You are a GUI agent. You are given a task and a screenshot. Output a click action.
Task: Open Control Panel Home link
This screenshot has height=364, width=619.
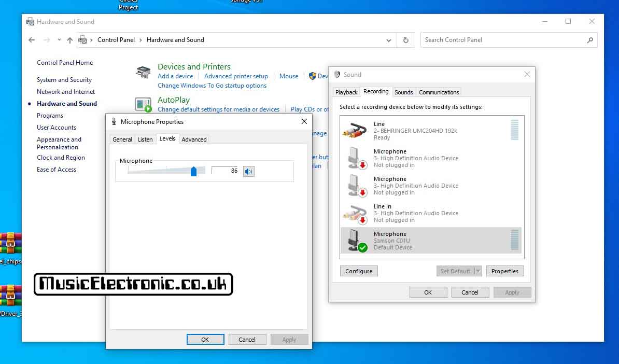65,62
